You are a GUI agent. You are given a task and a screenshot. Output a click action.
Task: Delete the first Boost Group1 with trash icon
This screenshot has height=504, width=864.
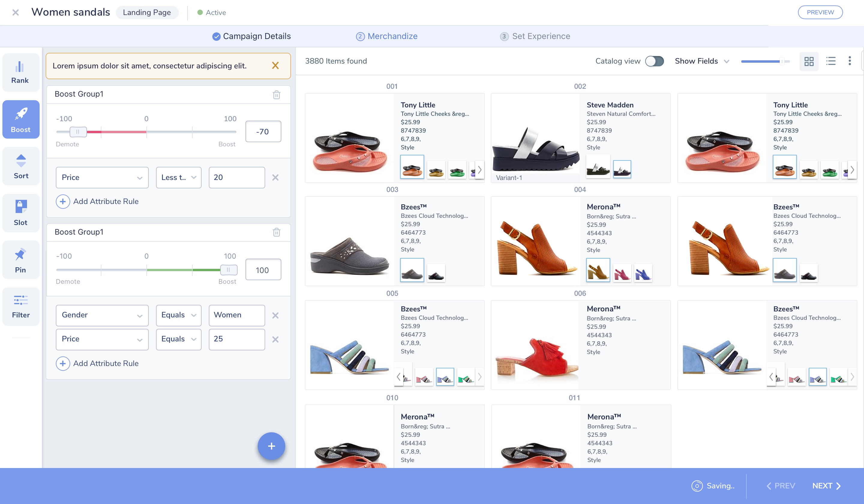point(276,94)
